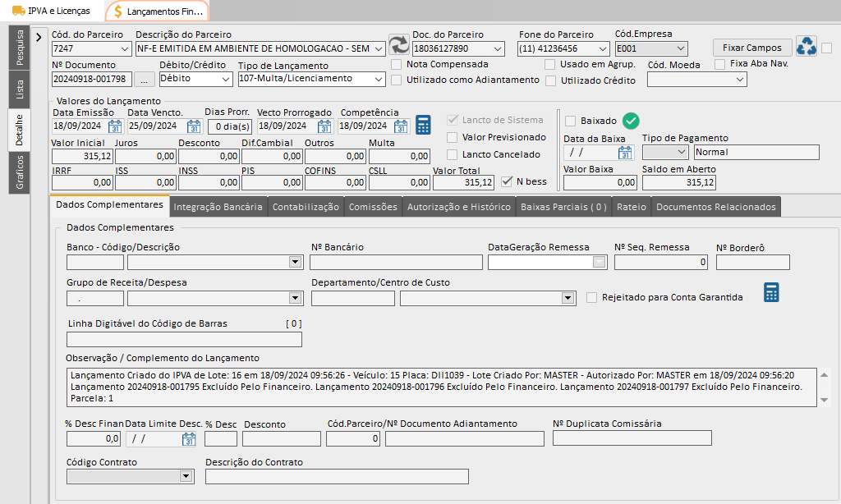
Task: Click the blue recycle icon beside Fixar Campos
Action: 807,46
